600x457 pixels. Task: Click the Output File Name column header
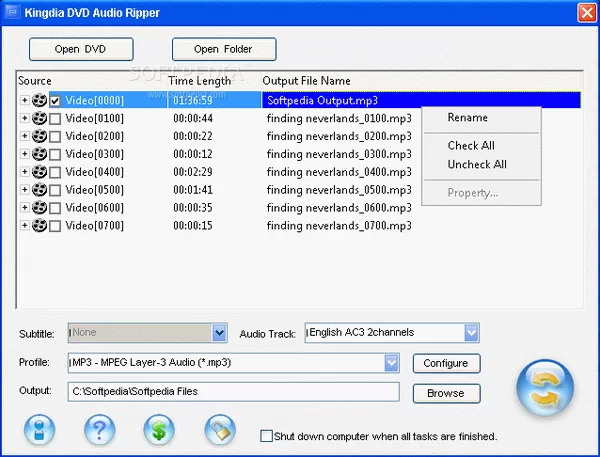(307, 81)
